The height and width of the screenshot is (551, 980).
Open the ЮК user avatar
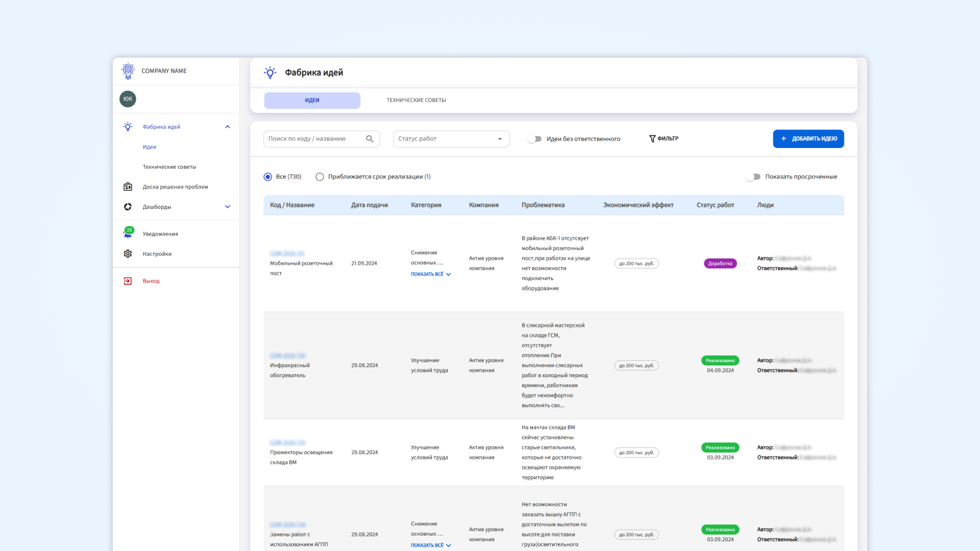128,99
